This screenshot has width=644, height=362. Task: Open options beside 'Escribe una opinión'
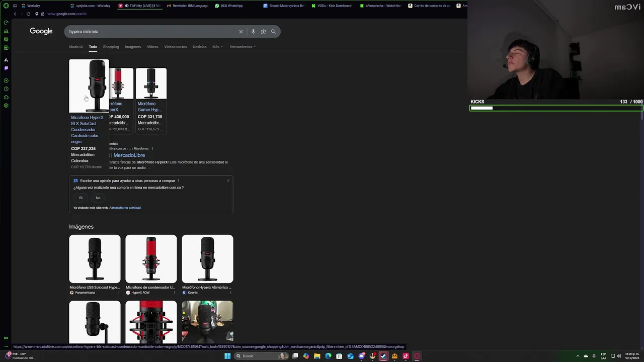tap(178, 180)
